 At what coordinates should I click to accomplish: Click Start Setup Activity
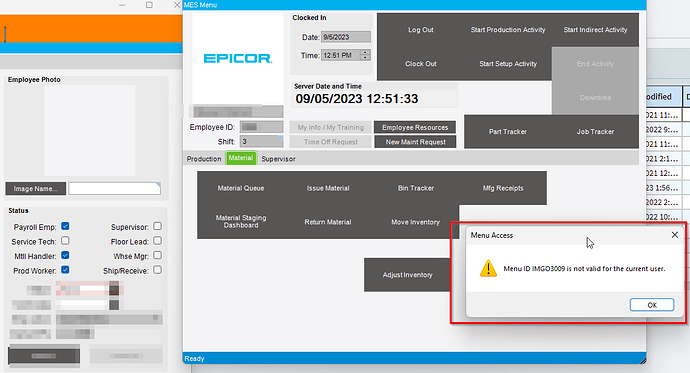click(x=508, y=64)
